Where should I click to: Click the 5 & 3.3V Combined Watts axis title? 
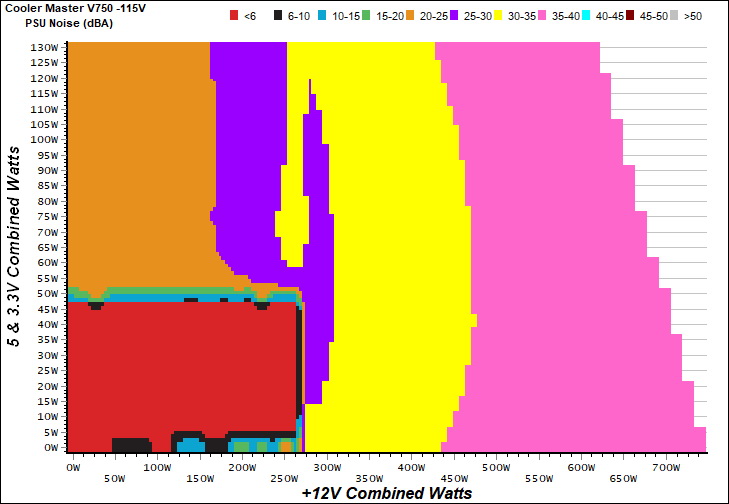coord(13,245)
